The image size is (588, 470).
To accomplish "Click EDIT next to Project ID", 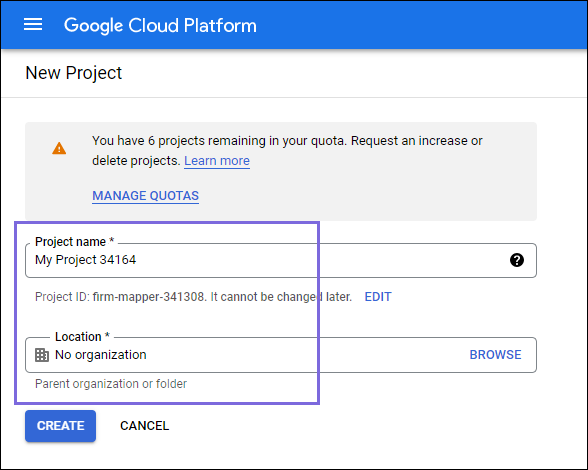I will click(x=378, y=297).
